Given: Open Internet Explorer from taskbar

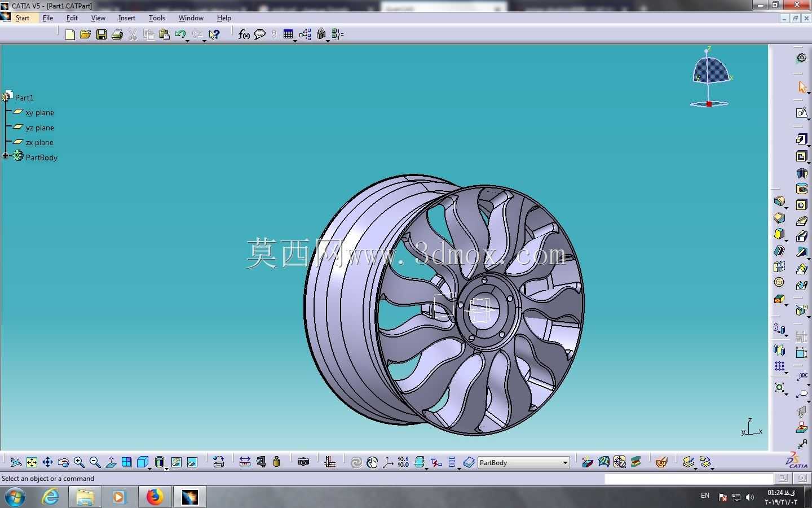Looking at the screenshot, I should (51, 497).
